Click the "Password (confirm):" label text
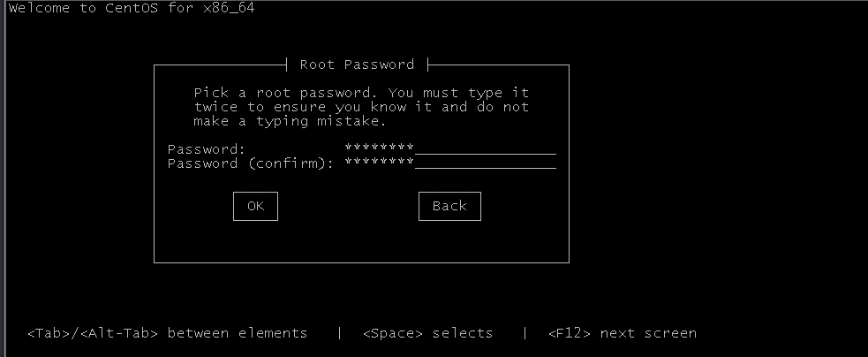The image size is (868, 357). [x=251, y=163]
